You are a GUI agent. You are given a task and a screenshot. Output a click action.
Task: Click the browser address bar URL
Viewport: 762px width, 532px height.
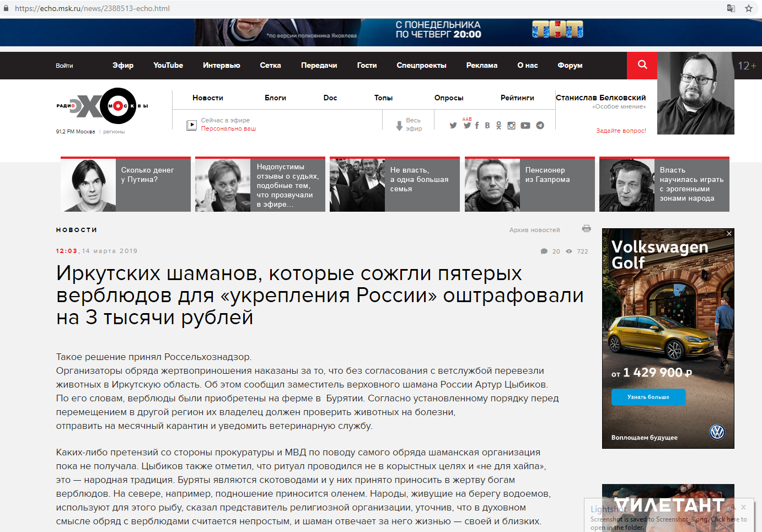(x=92, y=8)
